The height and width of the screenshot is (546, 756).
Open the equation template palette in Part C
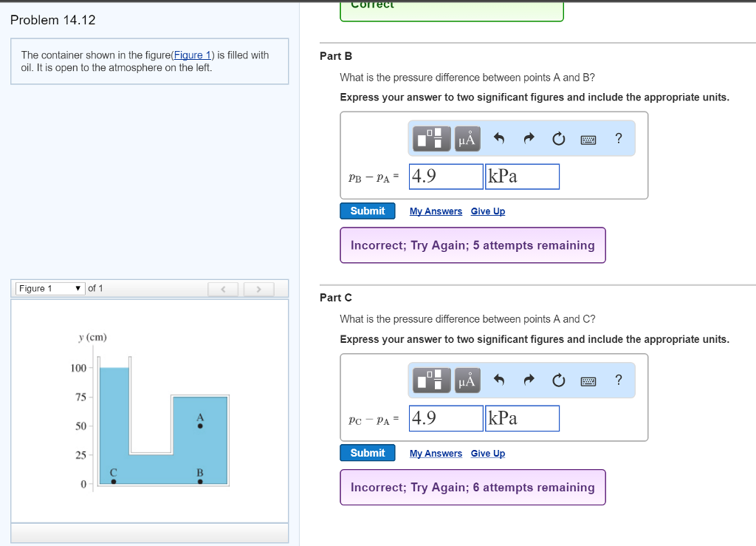pyautogui.click(x=430, y=381)
